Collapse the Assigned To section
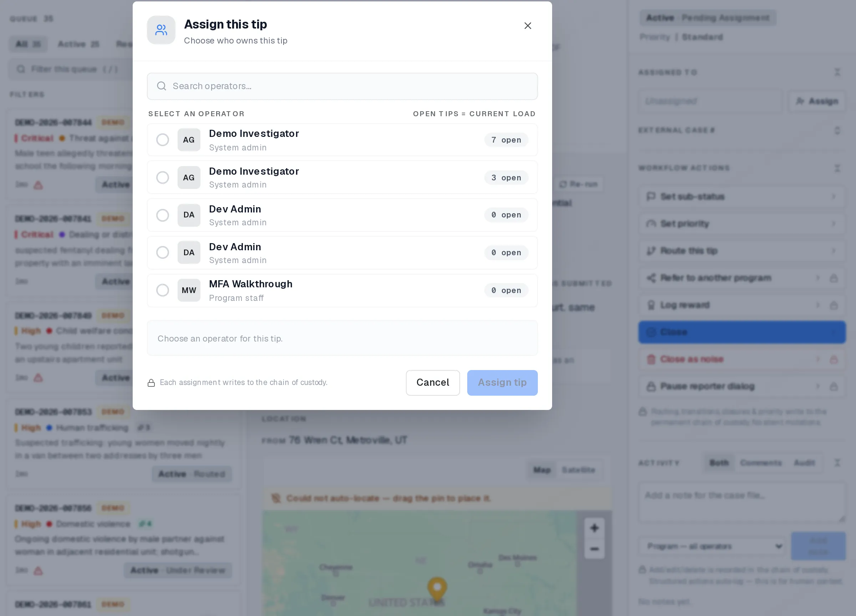The height and width of the screenshot is (616, 856). click(837, 72)
